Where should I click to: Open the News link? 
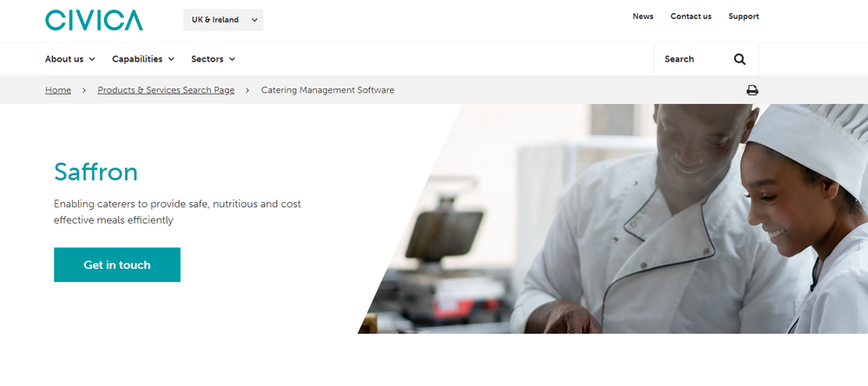pos(642,16)
